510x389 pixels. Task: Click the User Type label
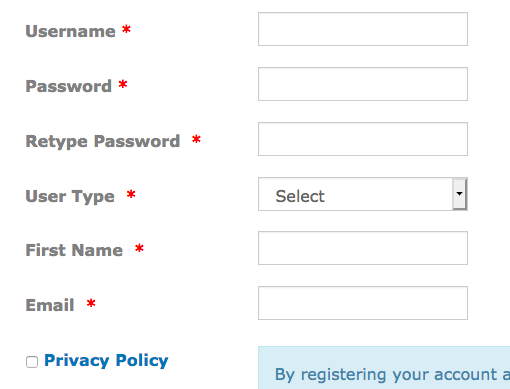tap(70, 196)
